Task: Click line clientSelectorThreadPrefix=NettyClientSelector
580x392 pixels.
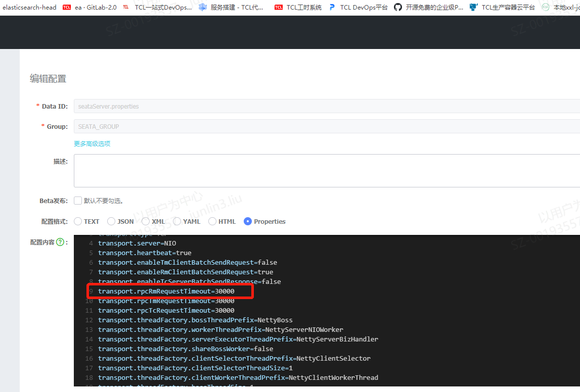Action: tap(234, 358)
